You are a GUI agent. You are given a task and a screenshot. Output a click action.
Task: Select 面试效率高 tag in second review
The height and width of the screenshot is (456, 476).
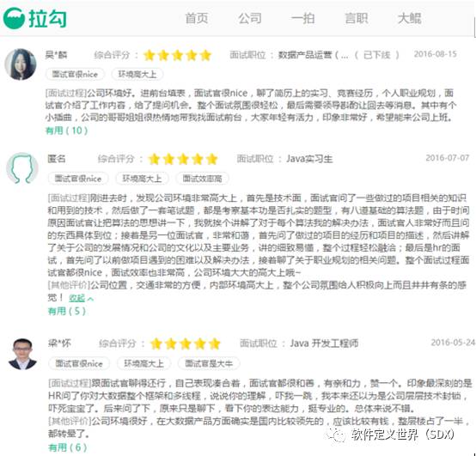tap(202, 179)
